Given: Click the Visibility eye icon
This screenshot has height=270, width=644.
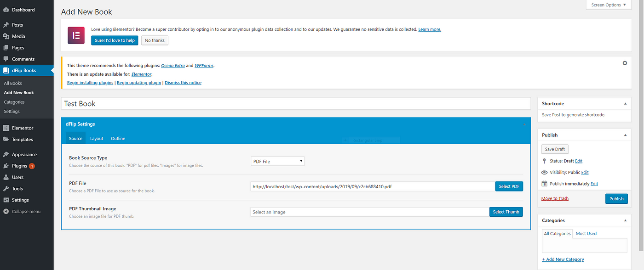Looking at the screenshot, I should (545, 173).
